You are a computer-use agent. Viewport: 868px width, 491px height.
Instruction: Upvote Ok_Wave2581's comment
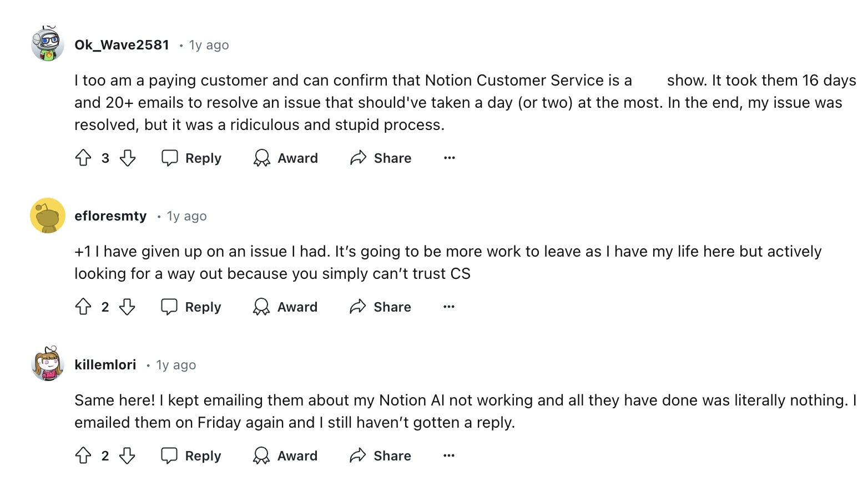83,158
